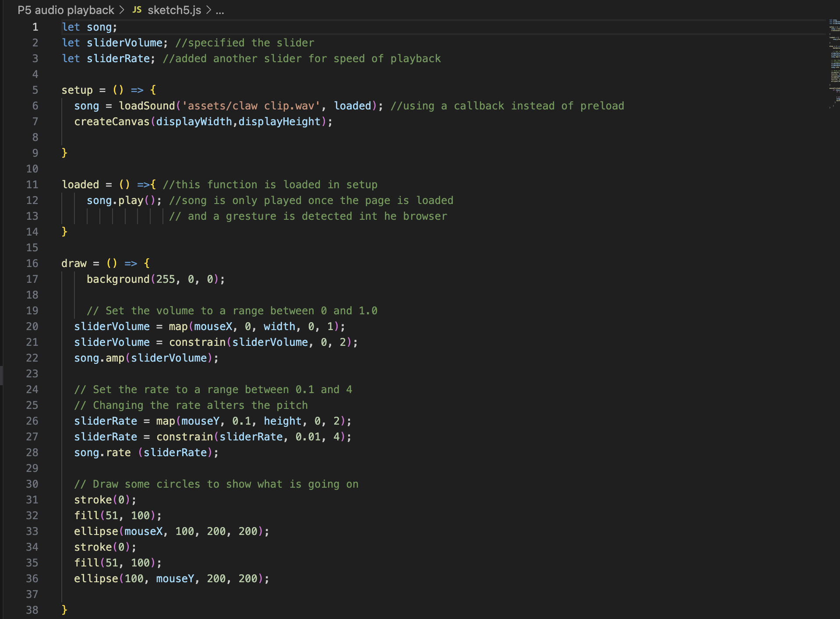840x619 pixels.
Task: Open the "P5 audio playback" breadcrumb
Action: [65, 10]
